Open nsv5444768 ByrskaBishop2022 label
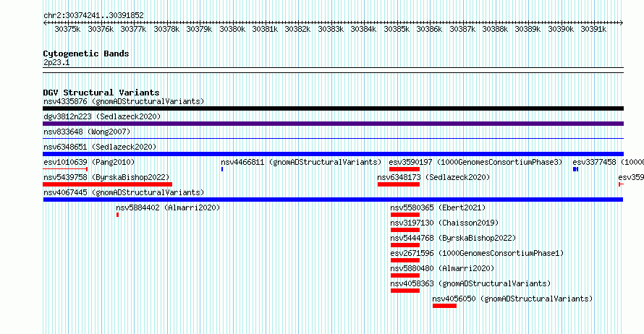Viewport: 644px width, 334px height. 453,238
